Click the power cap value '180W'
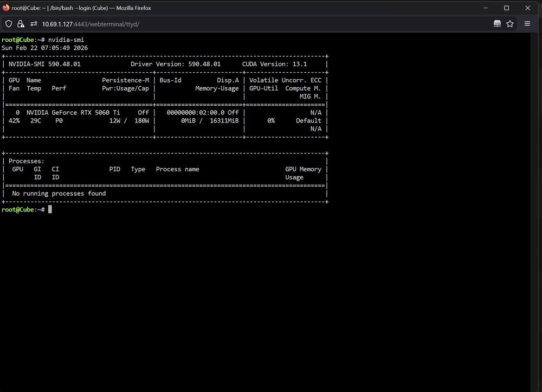Image resolution: width=542 pixels, height=392 pixels. click(x=141, y=121)
